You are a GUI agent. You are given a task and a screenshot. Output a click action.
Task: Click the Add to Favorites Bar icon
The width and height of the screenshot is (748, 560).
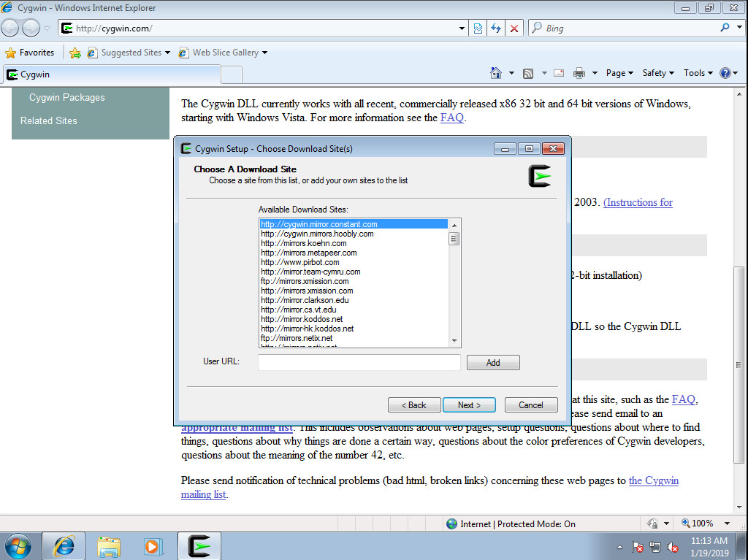coord(75,53)
